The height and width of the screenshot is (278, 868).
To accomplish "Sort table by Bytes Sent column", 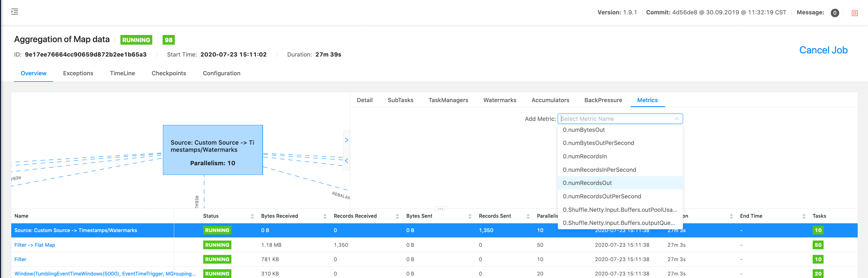I will pos(470,216).
